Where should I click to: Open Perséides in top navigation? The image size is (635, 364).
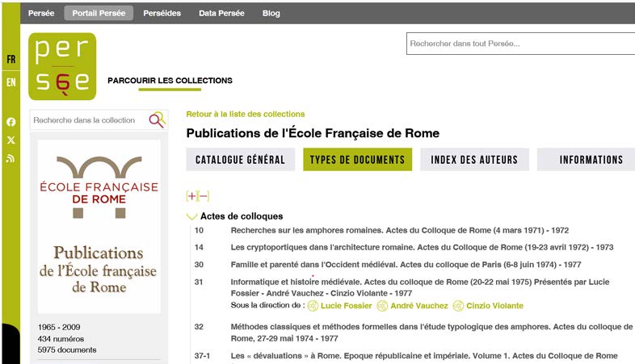click(x=162, y=13)
